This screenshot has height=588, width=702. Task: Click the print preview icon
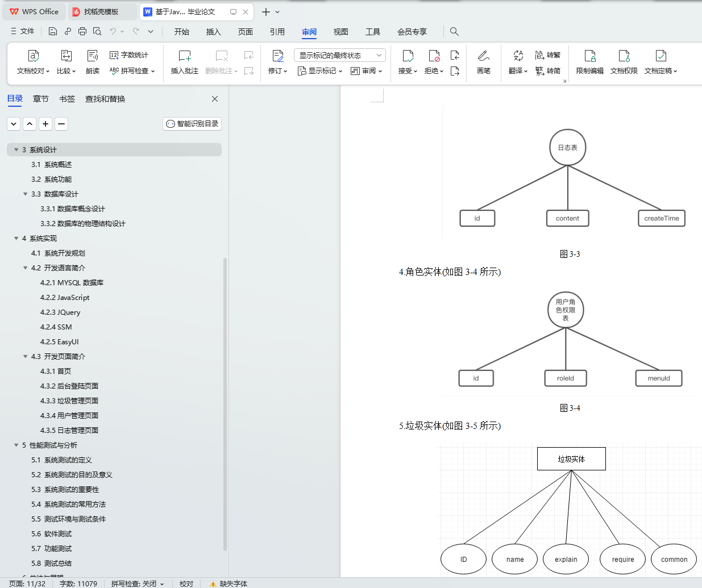tap(97, 31)
